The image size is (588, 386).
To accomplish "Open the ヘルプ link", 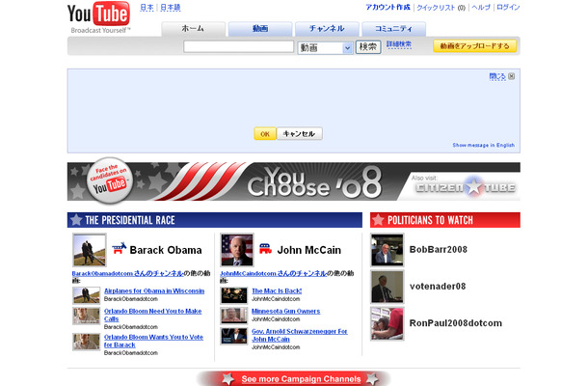I will (x=481, y=7).
